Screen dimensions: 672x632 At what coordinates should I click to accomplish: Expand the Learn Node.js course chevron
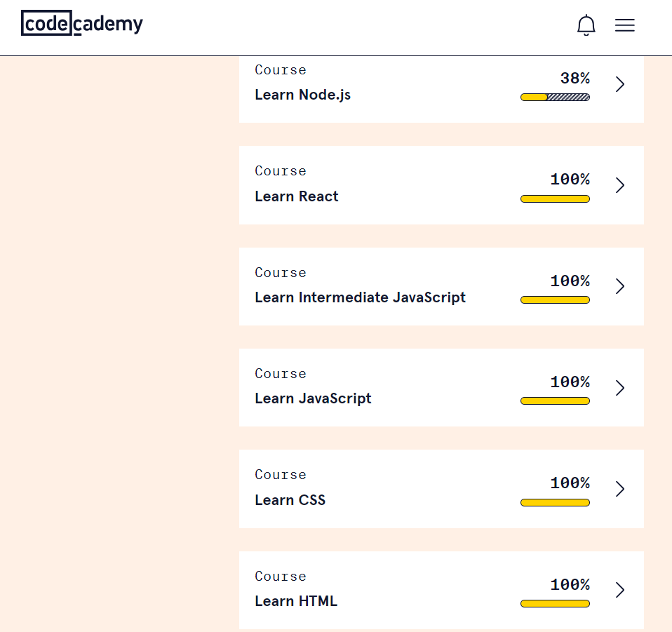tap(619, 84)
